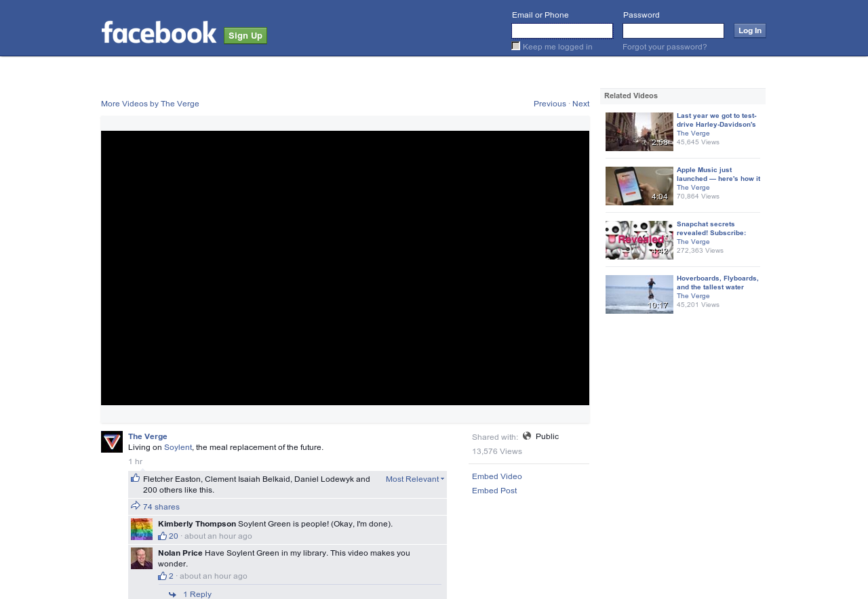Toggle the Keep me logged in checkbox

point(516,46)
